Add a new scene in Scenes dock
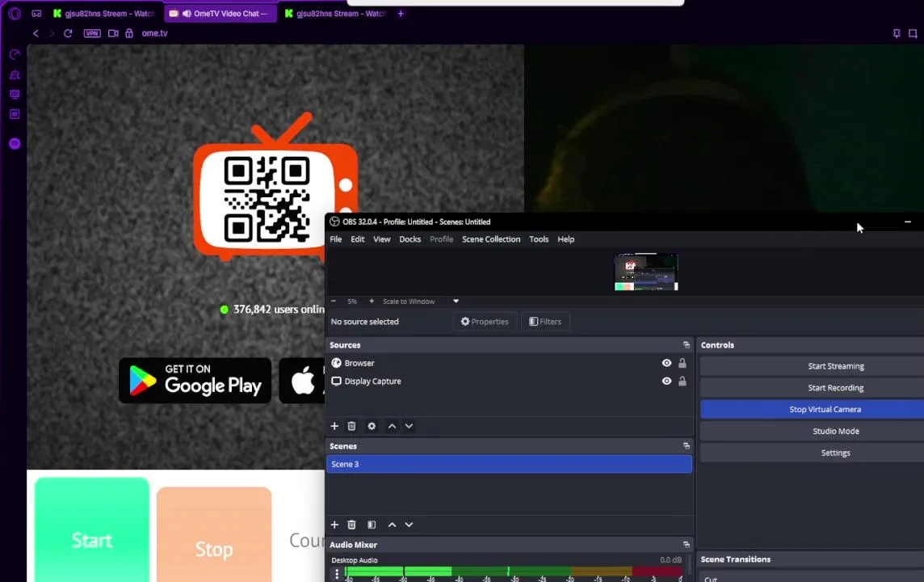The height and width of the screenshot is (582, 924). tap(334, 525)
